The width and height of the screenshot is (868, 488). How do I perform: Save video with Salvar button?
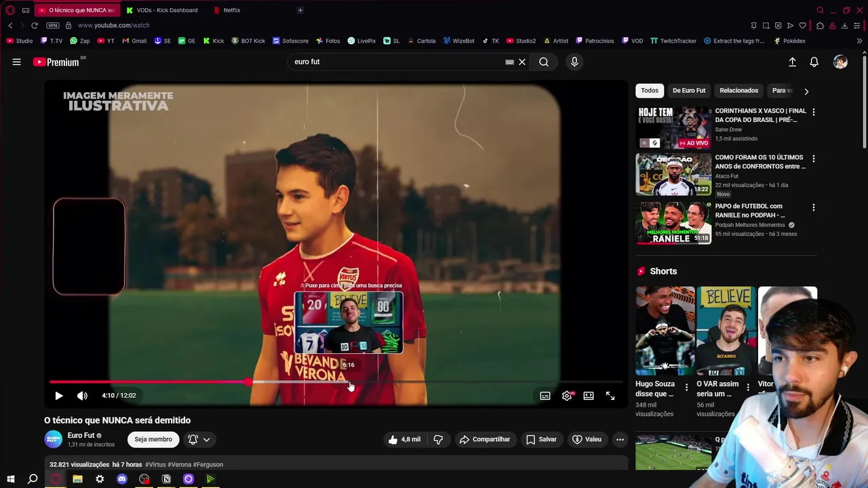click(x=541, y=439)
